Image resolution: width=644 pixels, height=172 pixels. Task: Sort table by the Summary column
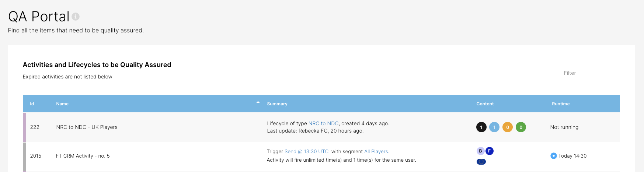tap(277, 104)
